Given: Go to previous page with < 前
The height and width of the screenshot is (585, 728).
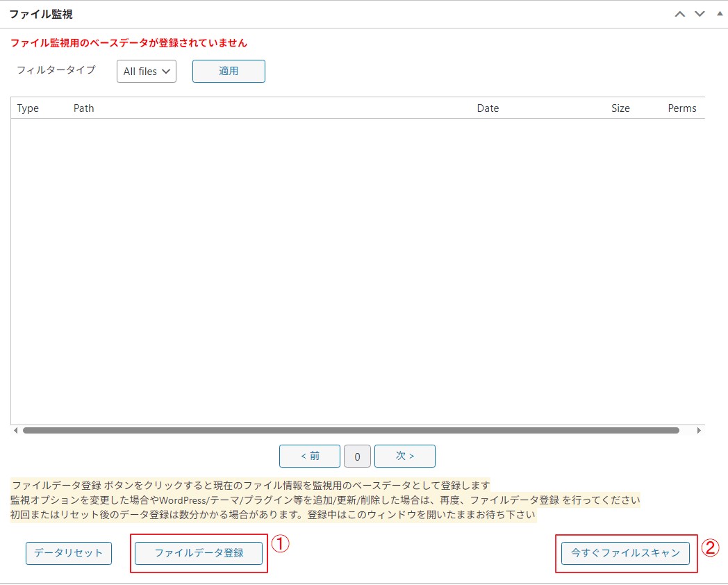Looking at the screenshot, I should tap(310, 456).
